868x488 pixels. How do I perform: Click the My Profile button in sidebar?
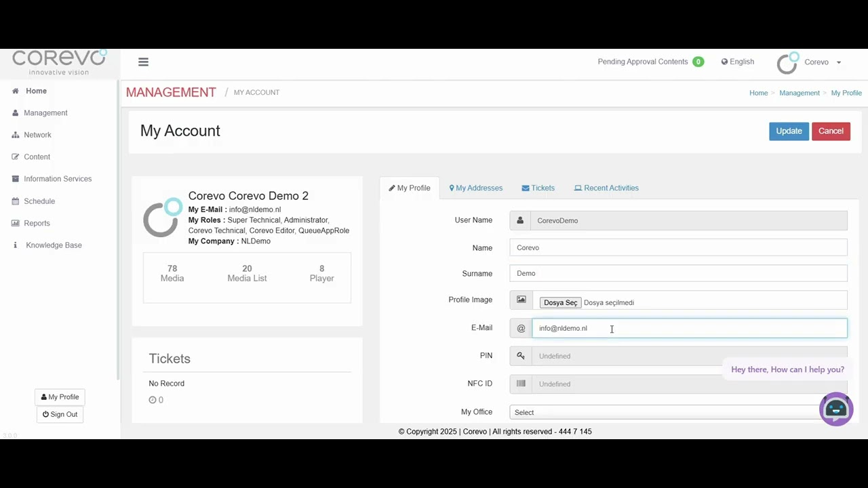pyautogui.click(x=60, y=397)
